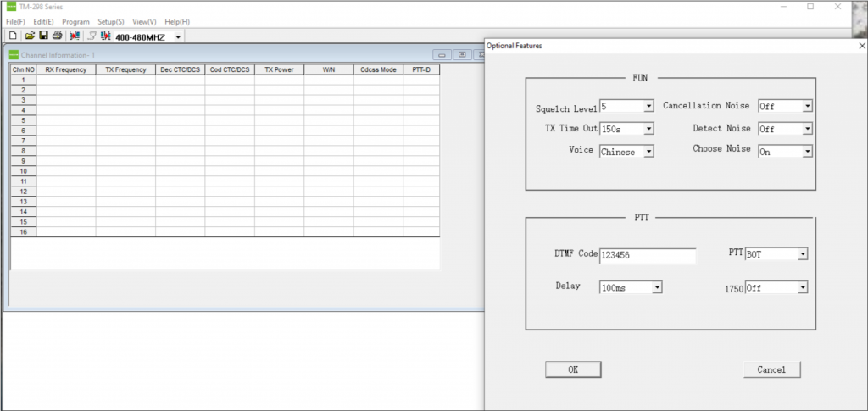The image size is (868, 411).
Task: Click the Print icon in toolbar
Action: point(57,36)
